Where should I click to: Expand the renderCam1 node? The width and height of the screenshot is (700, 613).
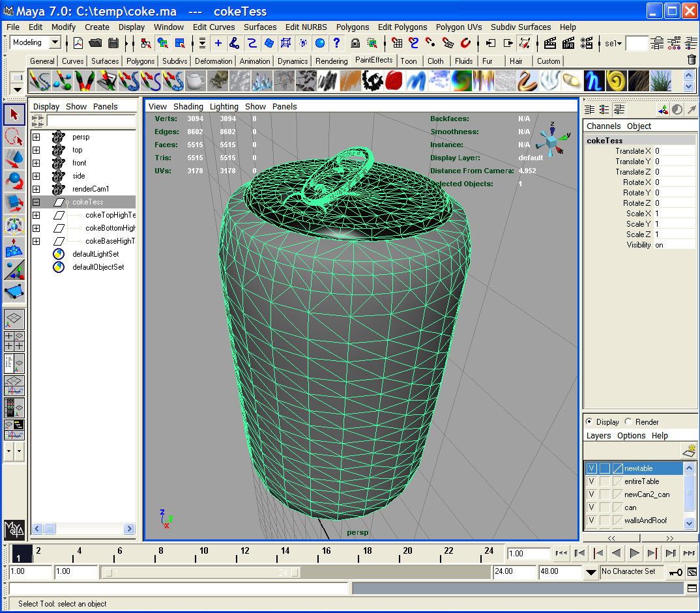36,189
